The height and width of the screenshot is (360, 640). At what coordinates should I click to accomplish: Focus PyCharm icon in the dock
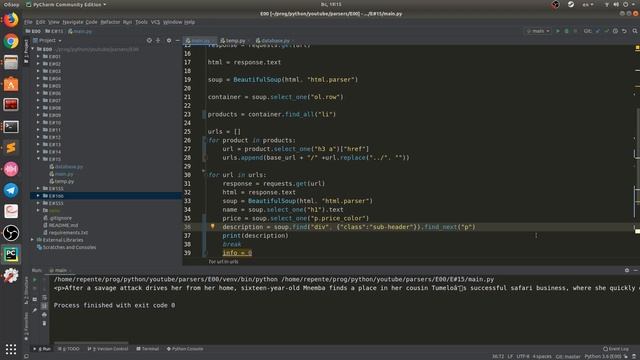11,254
